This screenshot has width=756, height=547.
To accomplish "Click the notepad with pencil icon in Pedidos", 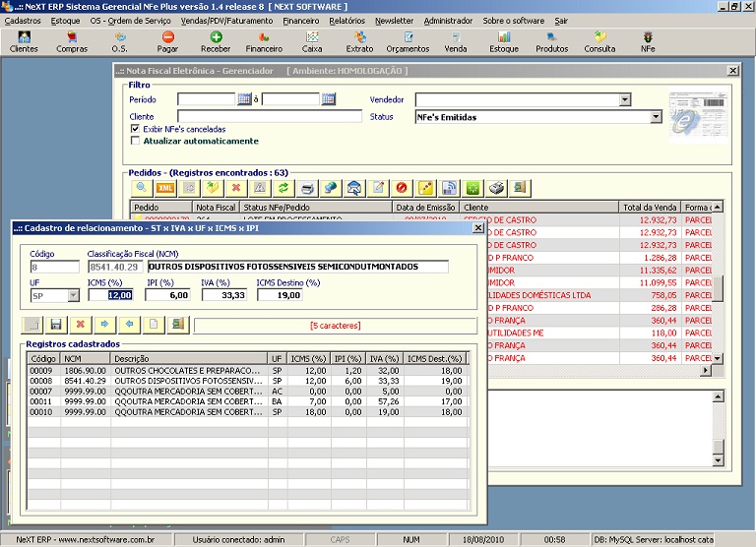I will (378, 188).
